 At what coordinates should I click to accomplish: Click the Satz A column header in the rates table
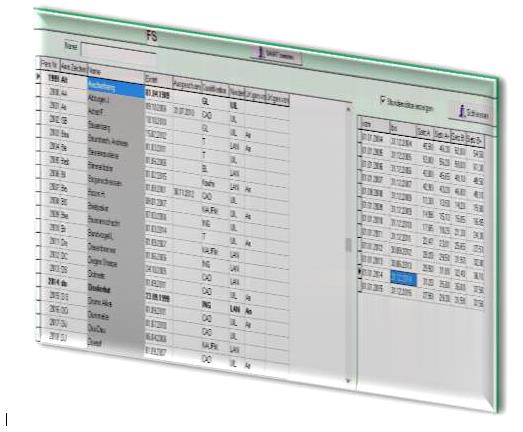pos(424,132)
